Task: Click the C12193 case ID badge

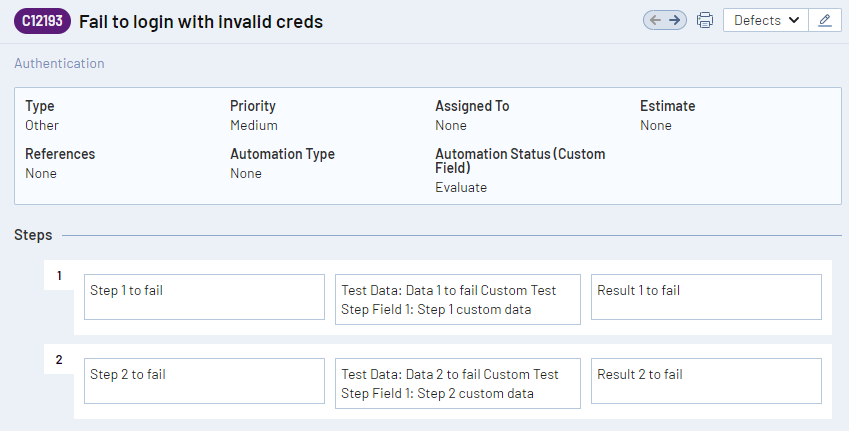Action: (41, 21)
